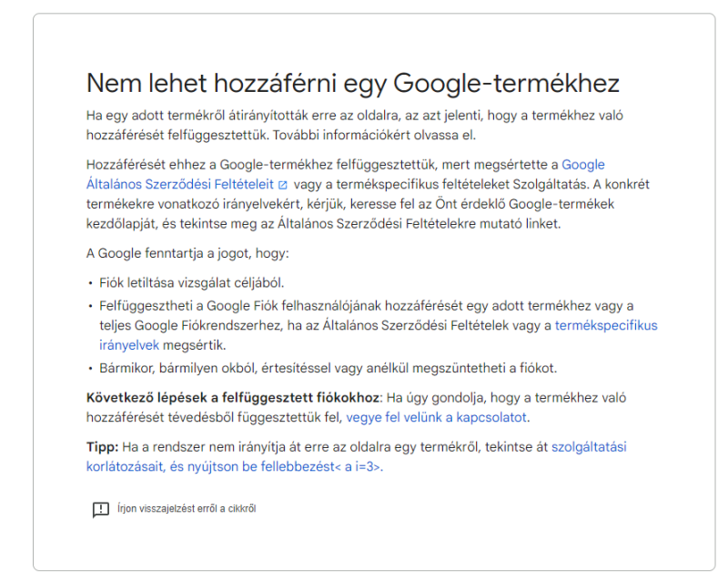Click the blue 'irányelvek' link word

(x=129, y=345)
